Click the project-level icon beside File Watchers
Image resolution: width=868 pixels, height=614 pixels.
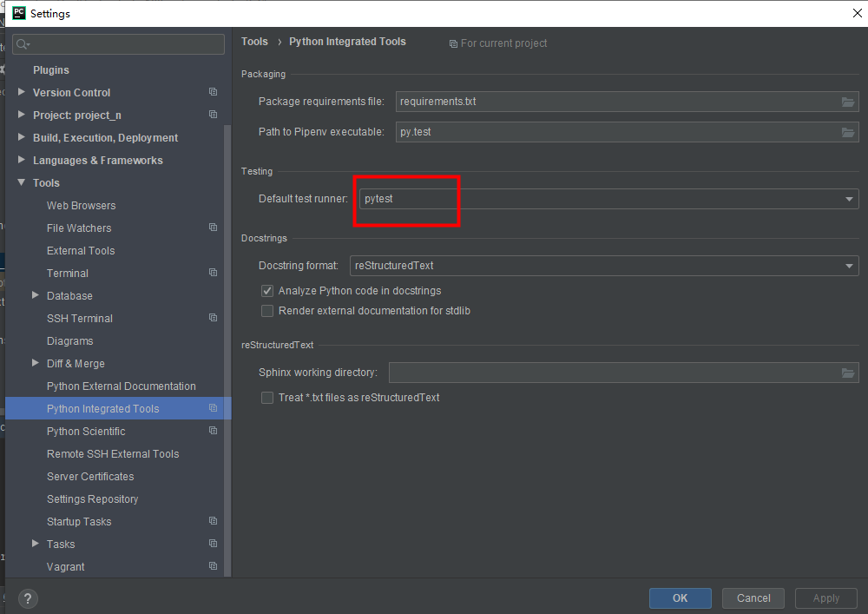point(214,228)
